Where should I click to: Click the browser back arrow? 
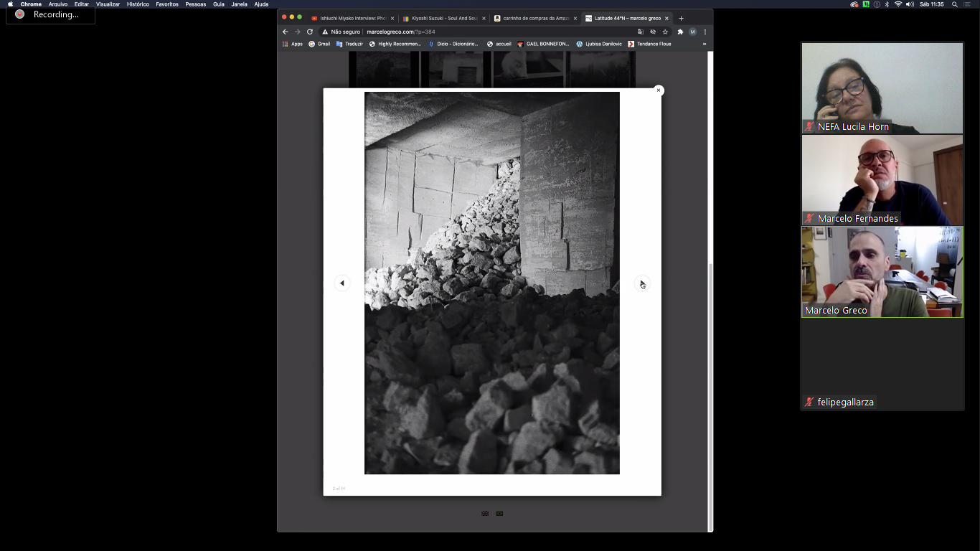286,32
